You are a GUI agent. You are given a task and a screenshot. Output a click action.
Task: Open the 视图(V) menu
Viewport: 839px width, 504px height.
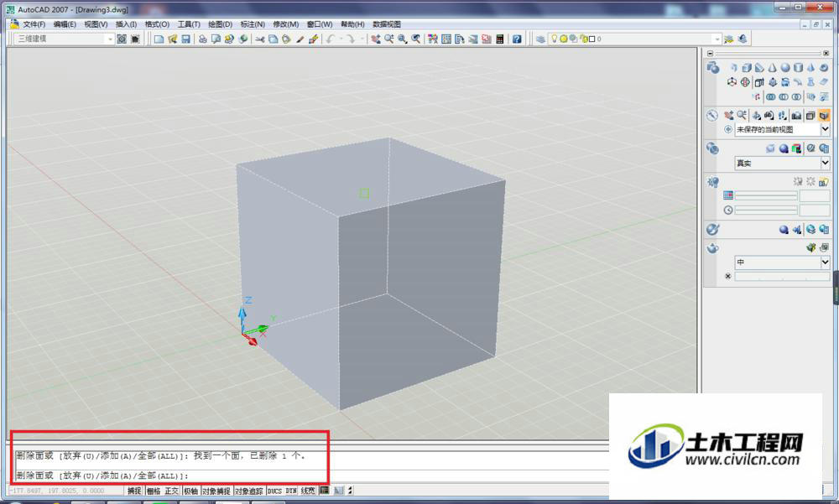tap(96, 24)
